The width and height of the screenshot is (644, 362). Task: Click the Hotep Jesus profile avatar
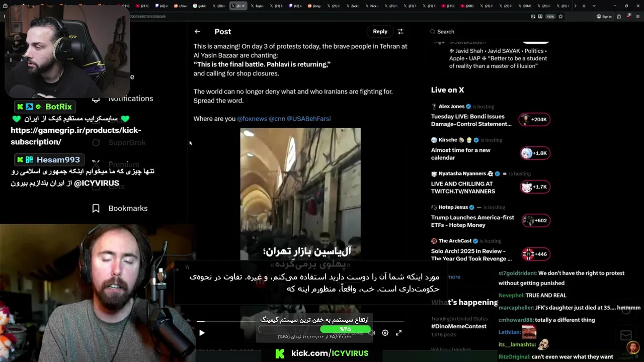click(434, 207)
